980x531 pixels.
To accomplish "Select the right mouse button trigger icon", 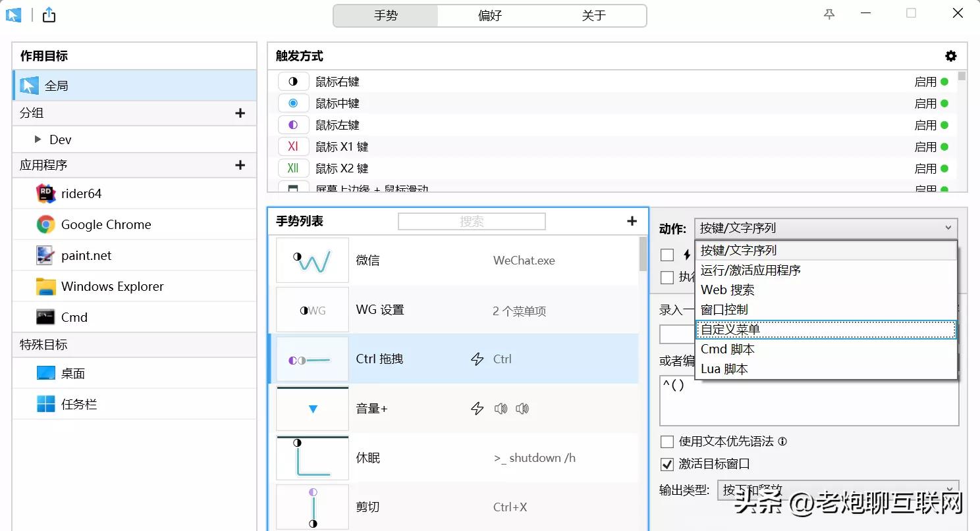I will click(293, 81).
